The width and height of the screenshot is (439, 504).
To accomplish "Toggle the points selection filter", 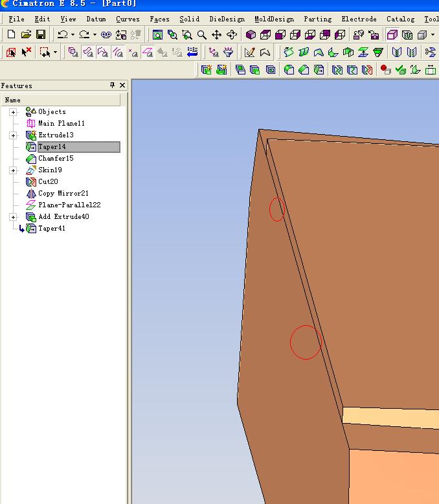I will click(x=133, y=52).
